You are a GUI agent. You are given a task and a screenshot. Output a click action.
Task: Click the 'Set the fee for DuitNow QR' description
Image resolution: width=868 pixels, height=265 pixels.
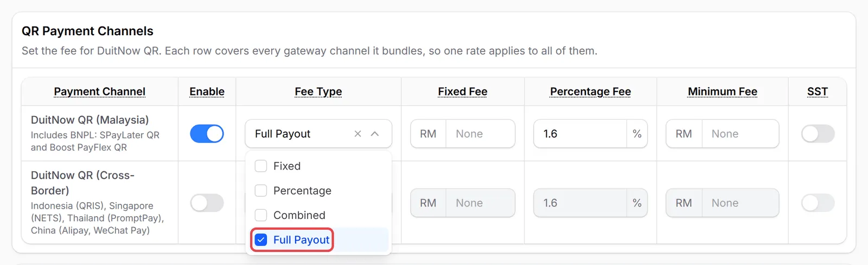309,51
